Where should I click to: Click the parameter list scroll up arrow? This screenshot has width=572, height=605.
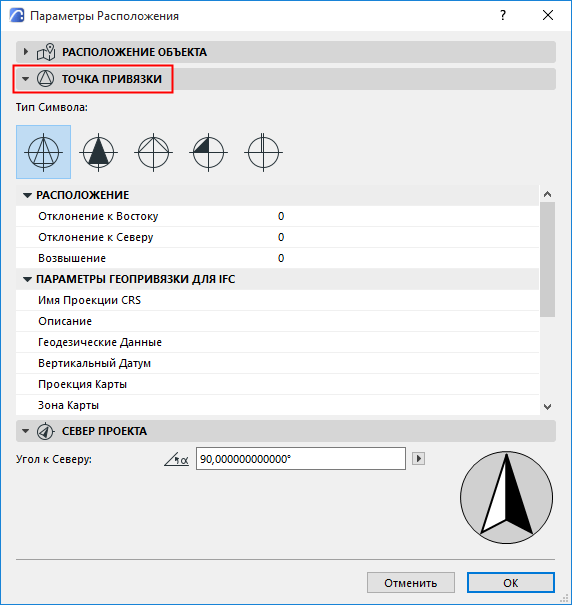click(547, 194)
